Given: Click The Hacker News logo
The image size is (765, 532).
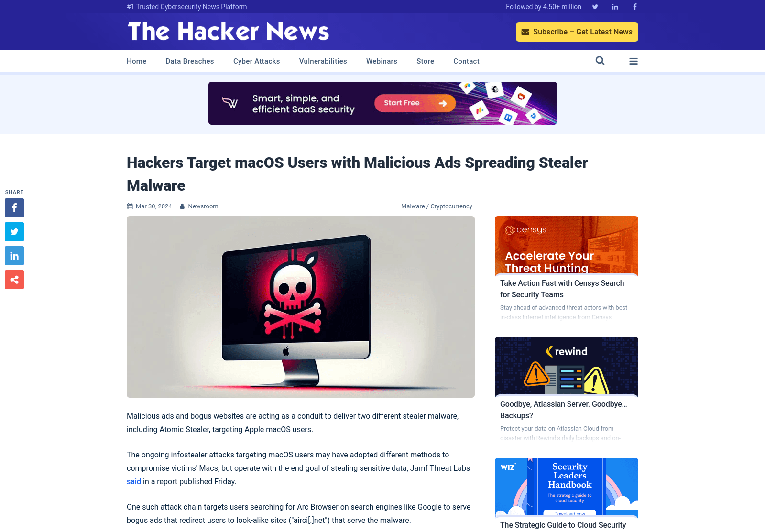Looking at the screenshot, I should tap(229, 31).
